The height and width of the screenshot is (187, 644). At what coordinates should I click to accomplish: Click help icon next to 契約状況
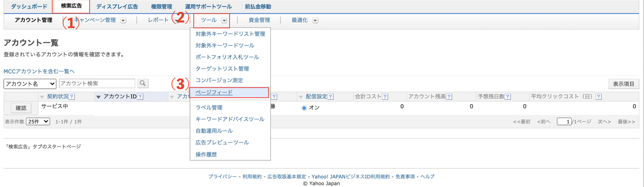pyautogui.click(x=72, y=97)
